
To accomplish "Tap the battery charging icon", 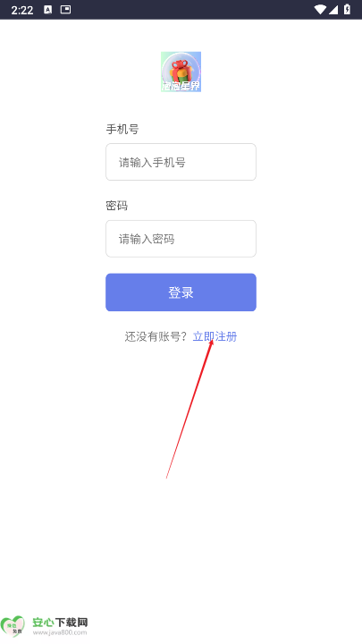I will (x=347, y=9).
